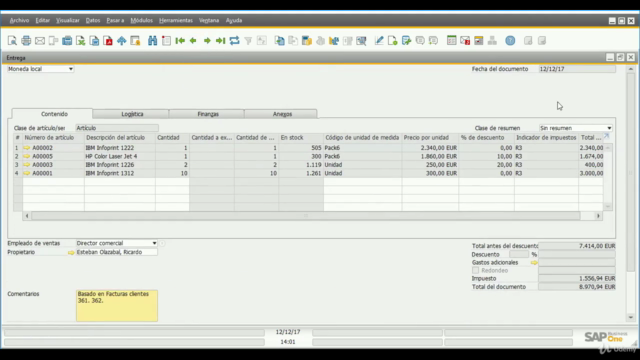This screenshot has width=640, height=360.
Task: Select the 'IBM Infoprint 1222' description cell
Action: (x=120, y=148)
